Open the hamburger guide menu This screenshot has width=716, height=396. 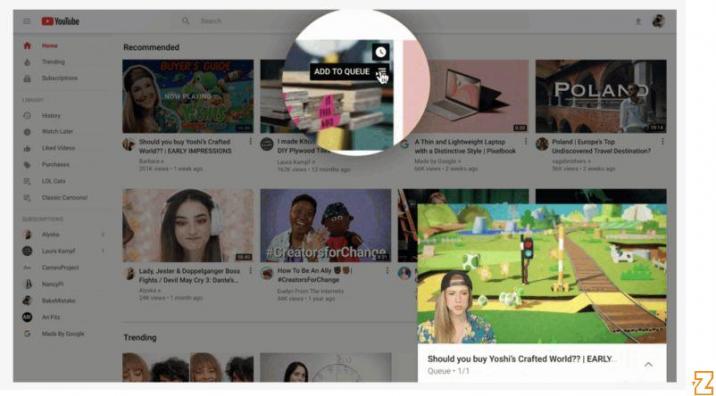click(x=26, y=21)
